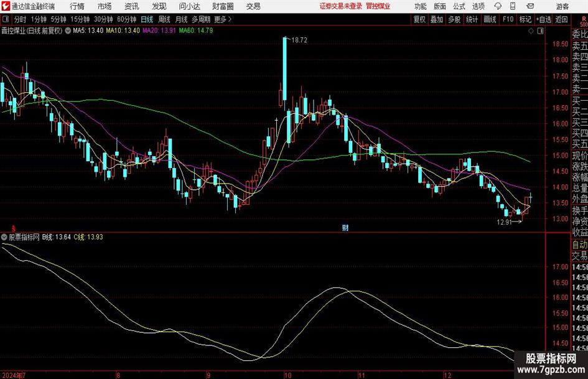The width and height of the screenshot is (588, 379).
Task: Open the 选项 menu
Action: pyautogui.click(x=478, y=6)
